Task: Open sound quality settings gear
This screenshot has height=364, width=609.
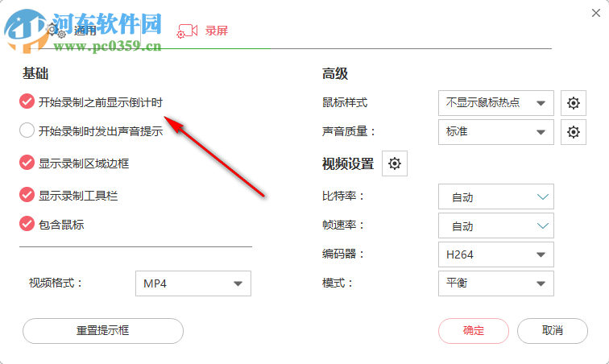Action: click(x=574, y=132)
